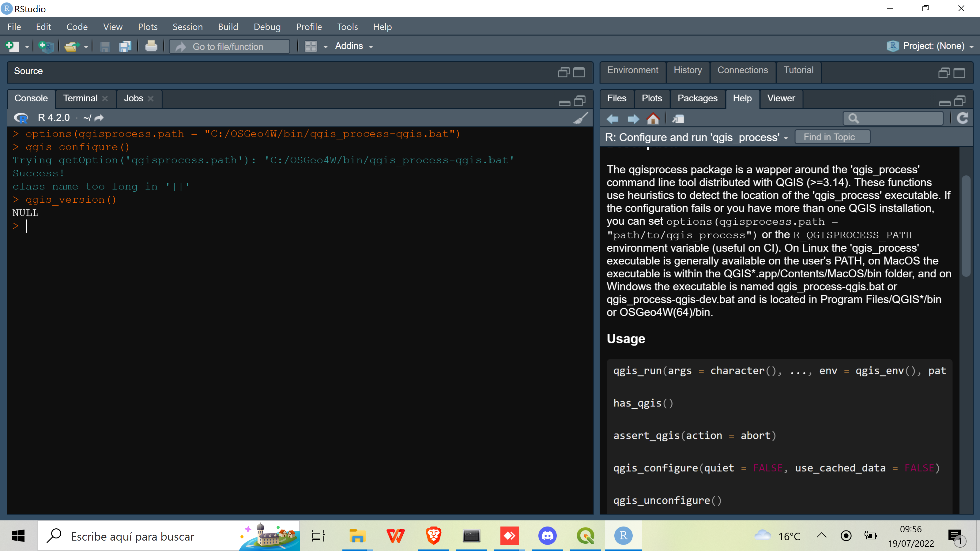Open the Packages tab
Screen dimensions: 980x551
click(697, 98)
